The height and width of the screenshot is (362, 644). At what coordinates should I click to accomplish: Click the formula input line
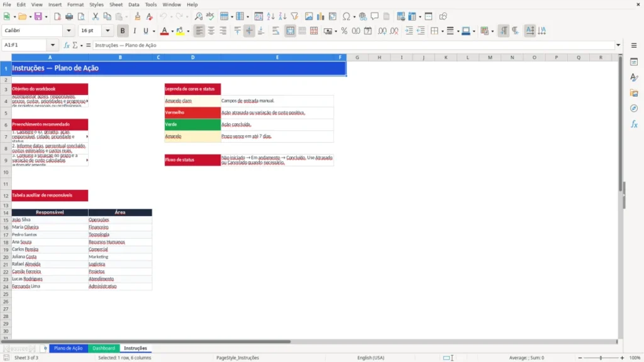pyautogui.click(x=353, y=45)
